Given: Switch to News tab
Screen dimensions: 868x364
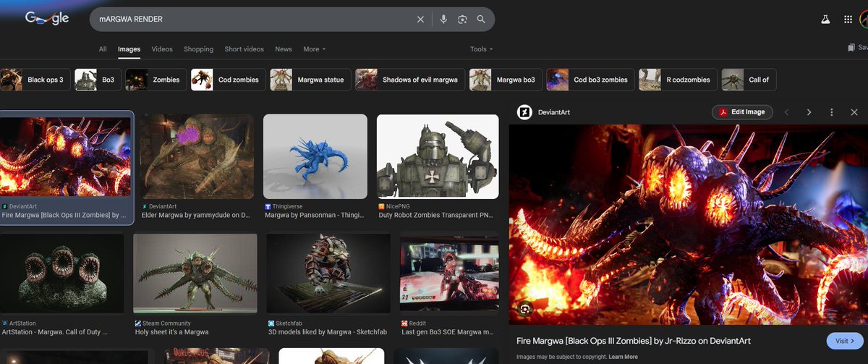Looking at the screenshot, I should click(284, 49).
